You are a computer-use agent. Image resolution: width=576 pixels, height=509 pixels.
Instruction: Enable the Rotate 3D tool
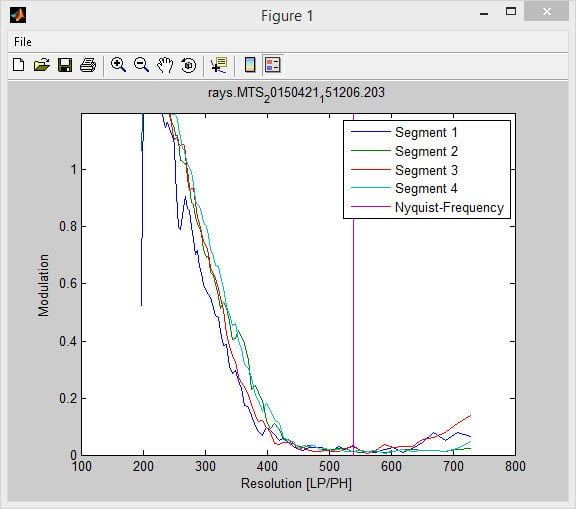point(188,65)
